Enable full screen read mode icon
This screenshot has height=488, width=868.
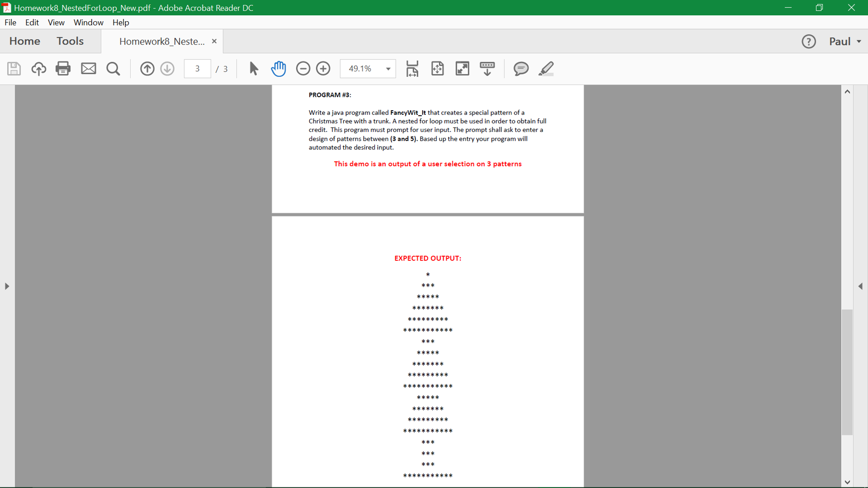coord(462,69)
